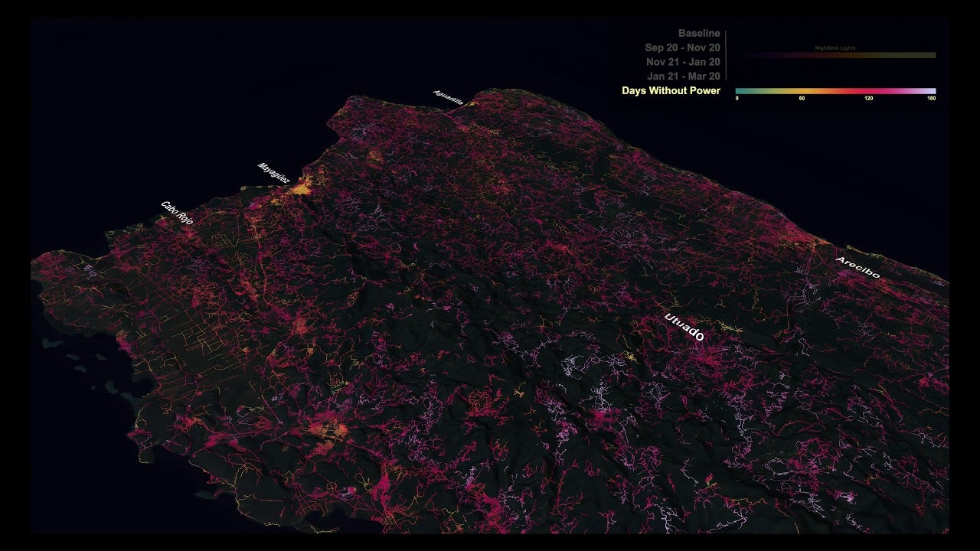Click the 180 tick on the color scale
Image resolution: width=980 pixels, height=551 pixels.
tap(931, 99)
